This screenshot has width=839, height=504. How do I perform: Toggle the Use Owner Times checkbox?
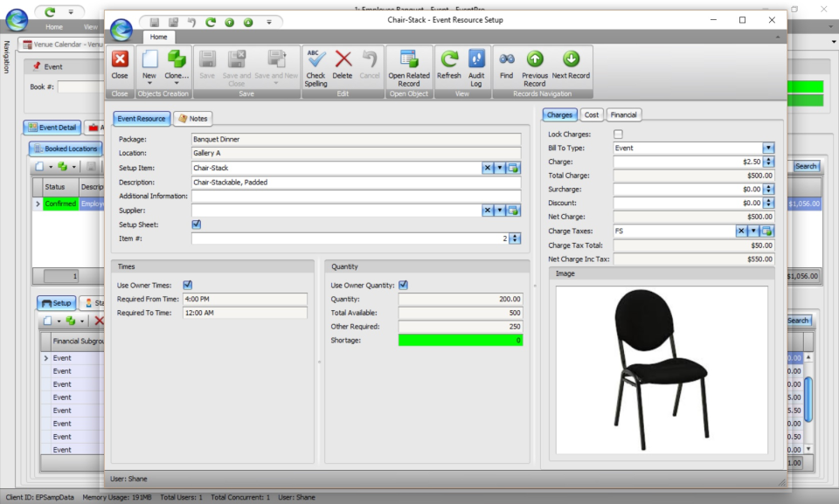point(187,285)
